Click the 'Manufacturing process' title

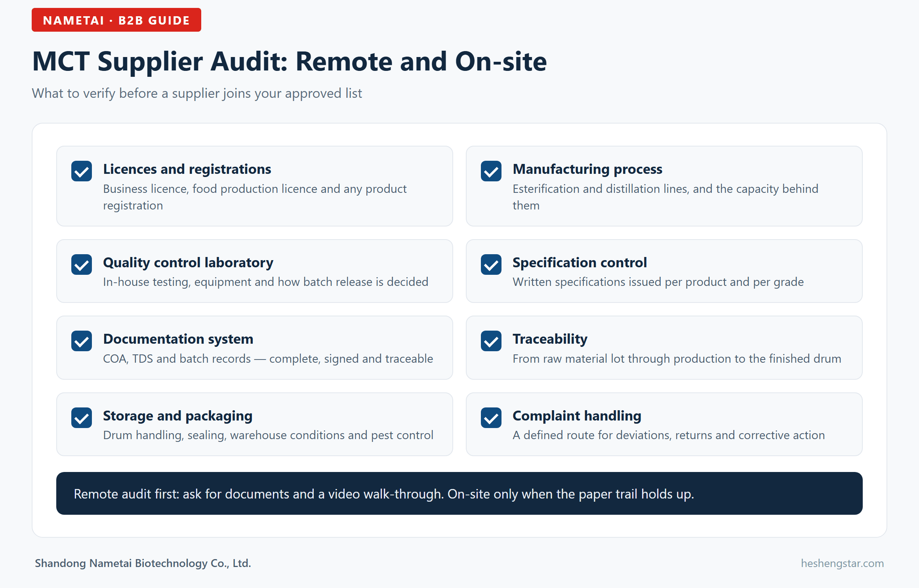(x=587, y=169)
